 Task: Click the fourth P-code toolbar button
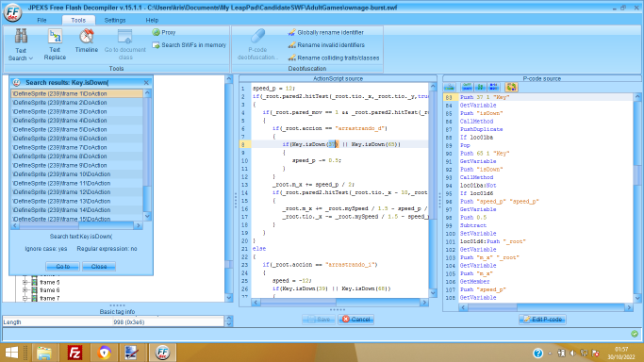tap(494, 87)
